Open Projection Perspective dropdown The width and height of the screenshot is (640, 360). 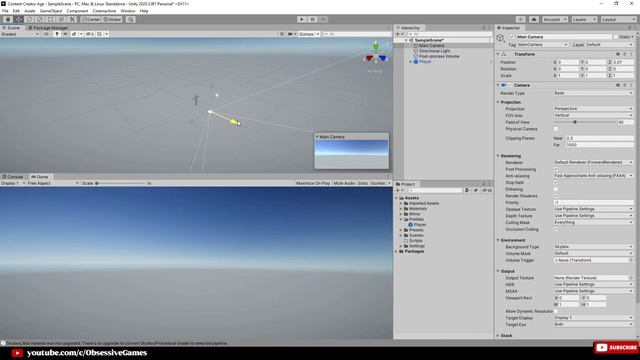tap(593, 109)
